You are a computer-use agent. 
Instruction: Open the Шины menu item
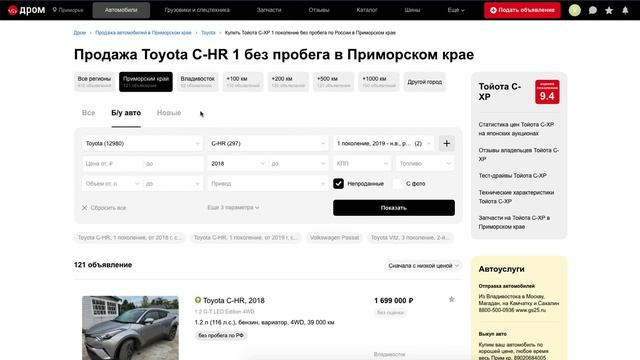(x=412, y=10)
